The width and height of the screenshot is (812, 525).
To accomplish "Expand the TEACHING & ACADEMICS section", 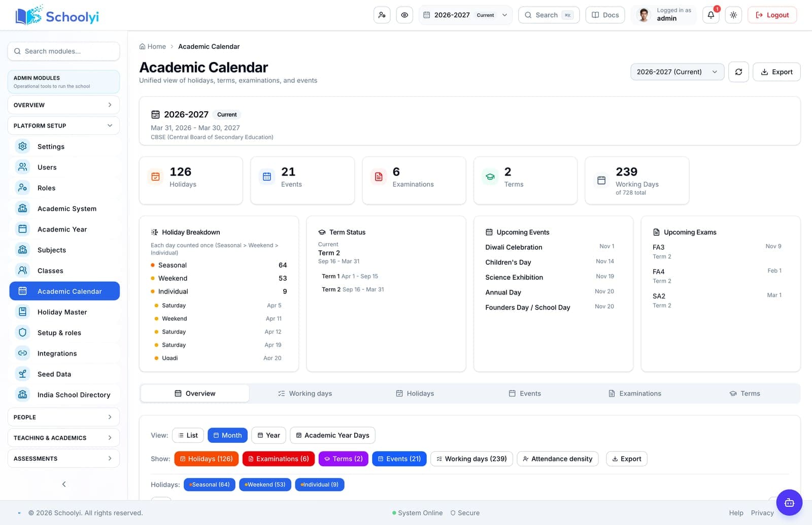I will 63,438.
